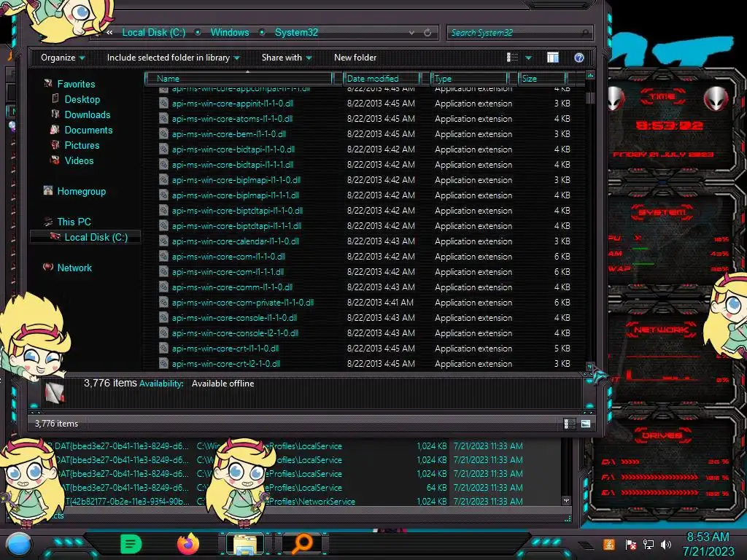Click the Action Center flag tray icon
Screen dimensions: 747x560
coord(630,544)
